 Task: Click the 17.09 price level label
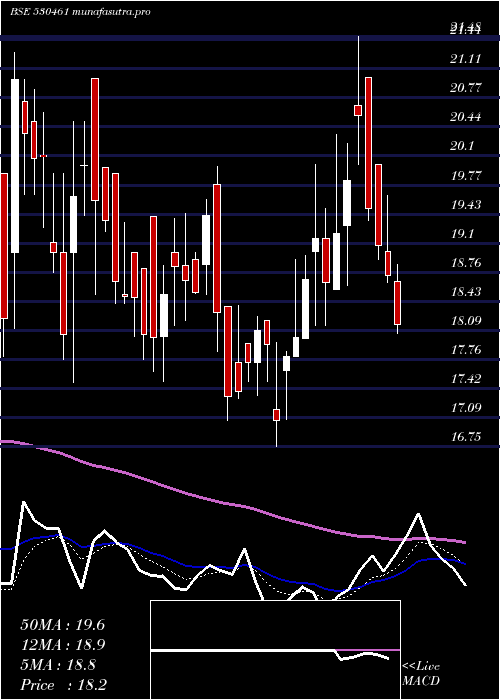coord(466,408)
